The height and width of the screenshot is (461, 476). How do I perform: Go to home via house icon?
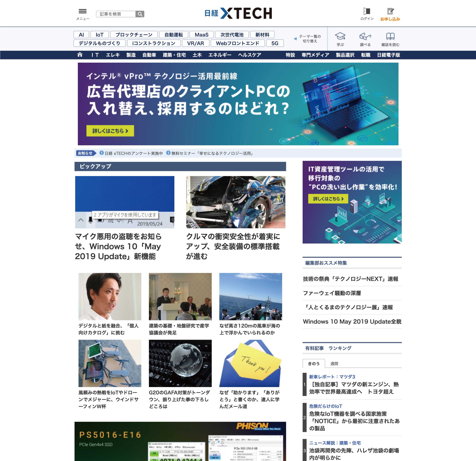click(x=80, y=55)
